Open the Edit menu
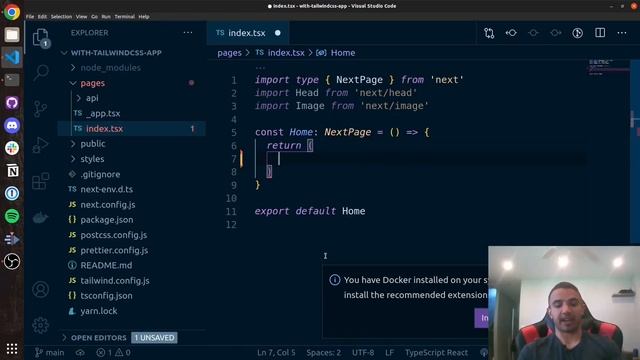Image resolution: width=640 pixels, height=360 pixels. pos(42,17)
